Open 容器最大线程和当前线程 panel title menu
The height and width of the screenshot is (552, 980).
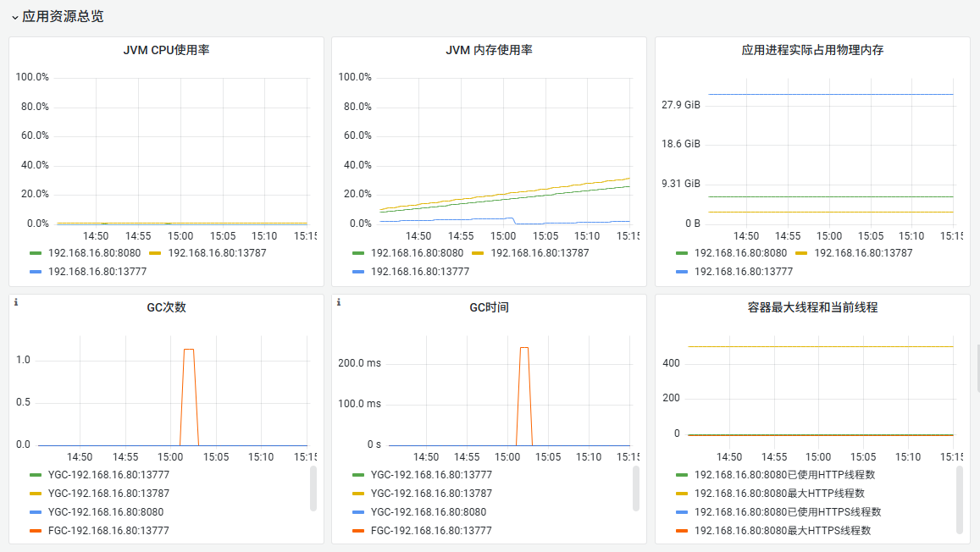coord(812,307)
